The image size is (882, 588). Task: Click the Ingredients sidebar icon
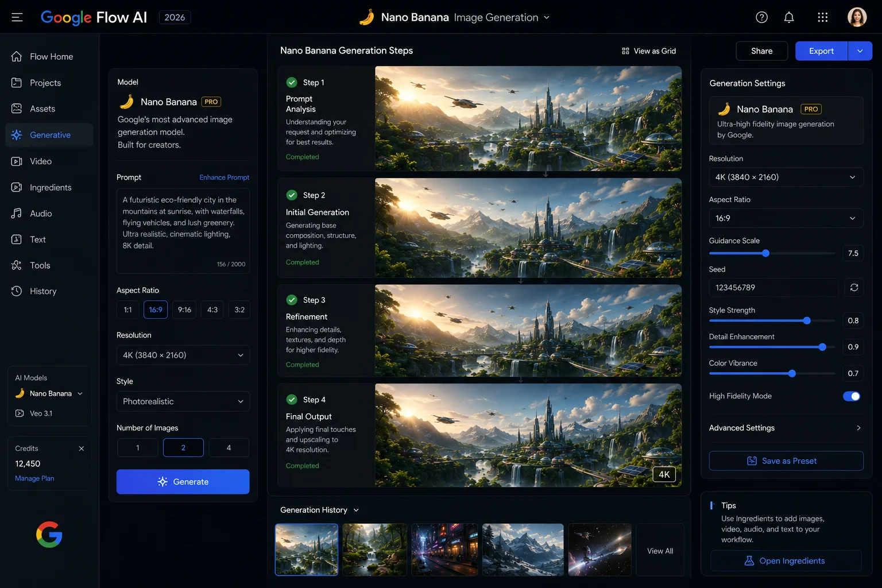point(17,187)
